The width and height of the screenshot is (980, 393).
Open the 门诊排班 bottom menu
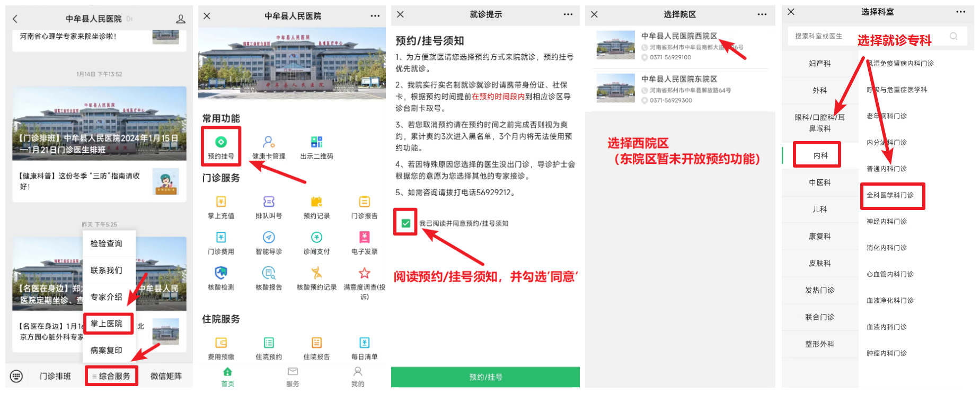(55, 376)
